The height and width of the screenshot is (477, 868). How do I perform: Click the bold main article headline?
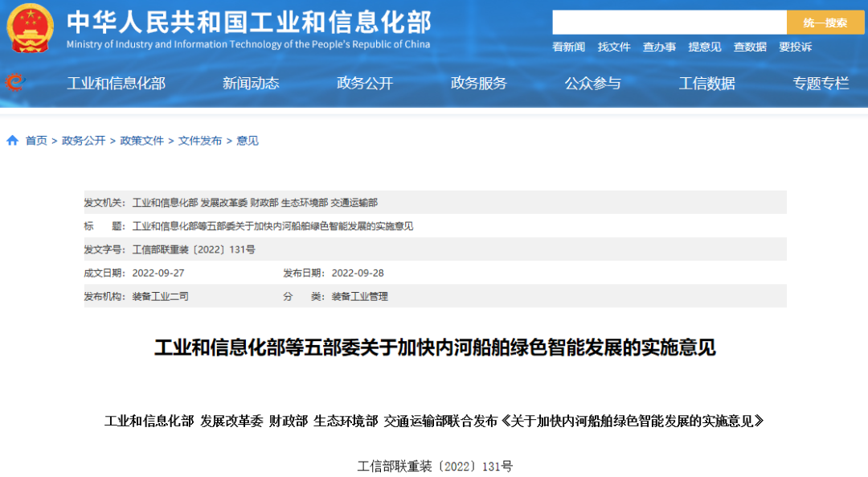pos(435,347)
